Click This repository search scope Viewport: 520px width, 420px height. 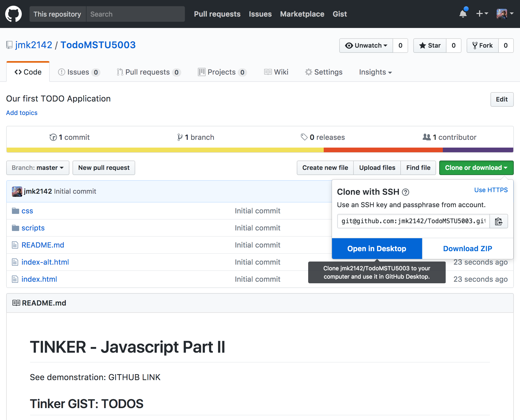57,14
